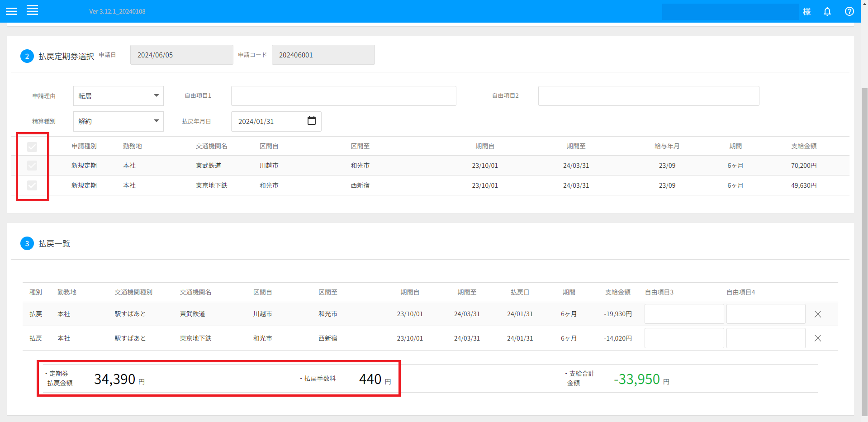
Task: Click the 支給金額 header in selection table
Action: pyautogui.click(x=804, y=146)
